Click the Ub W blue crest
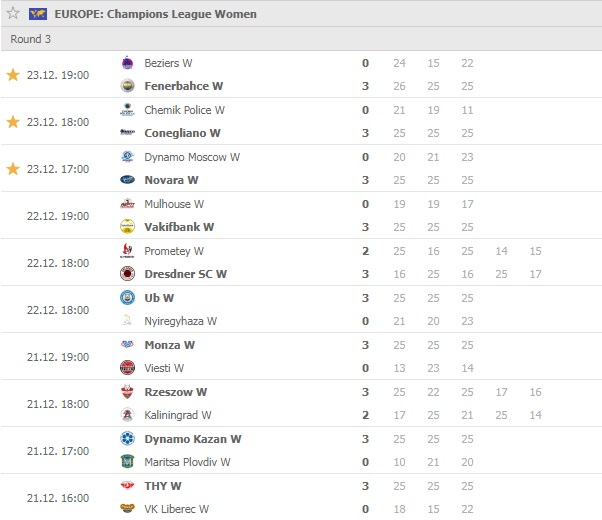 click(127, 298)
